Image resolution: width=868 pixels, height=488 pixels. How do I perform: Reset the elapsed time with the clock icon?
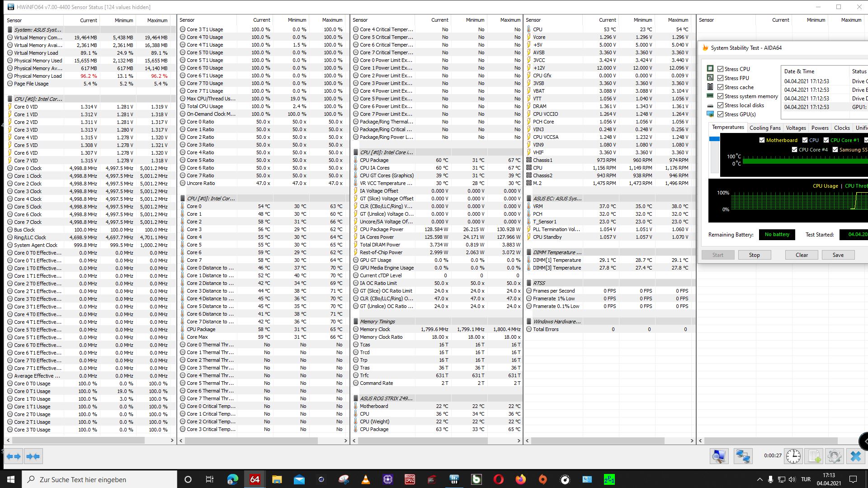click(x=793, y=456)
